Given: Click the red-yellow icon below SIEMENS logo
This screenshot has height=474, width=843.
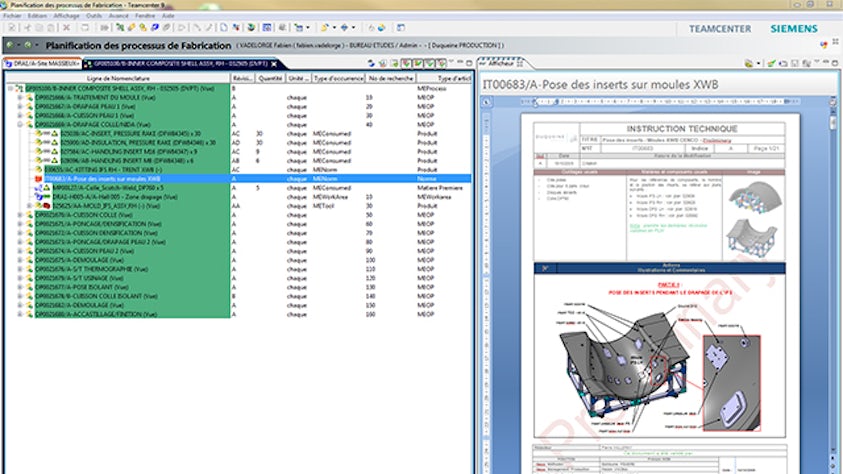Looking at the screenshot, I should tap(823, 45).
